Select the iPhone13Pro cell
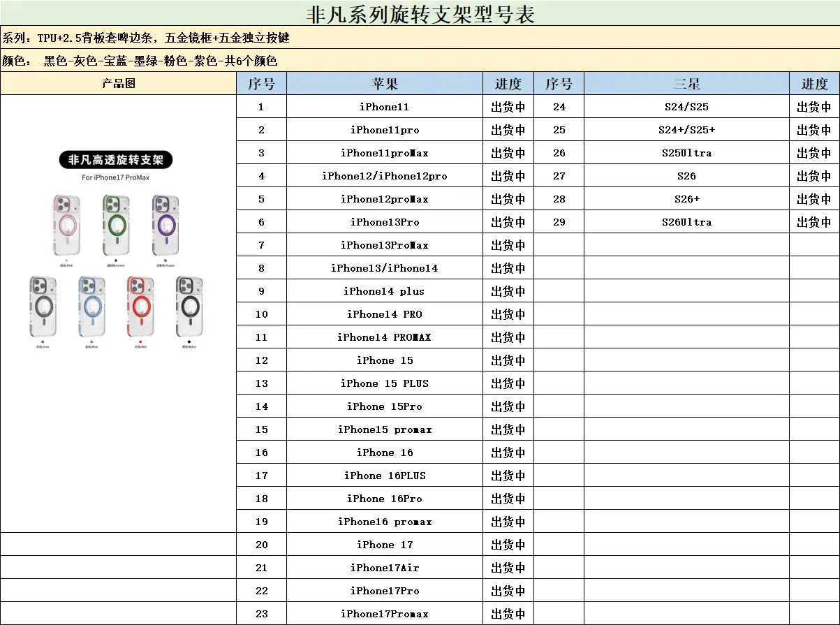Screen dimensions: 840x625 pyautogui.click(x=385, y=222)
